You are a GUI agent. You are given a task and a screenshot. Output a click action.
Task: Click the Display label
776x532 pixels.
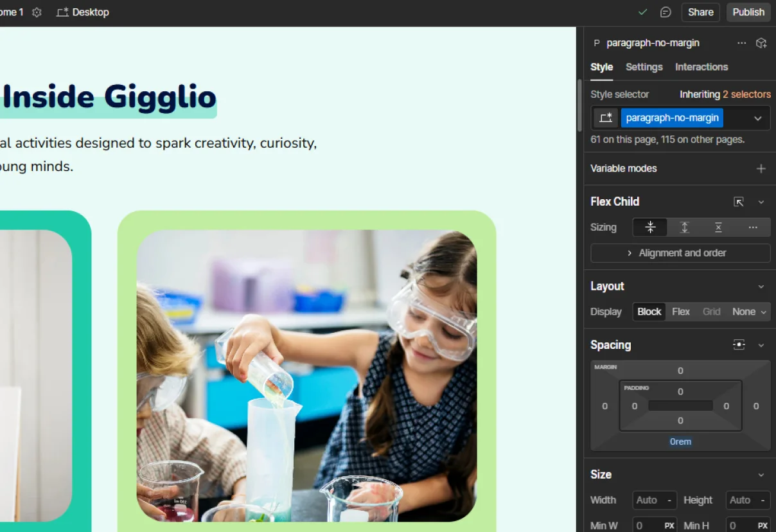point(606,312)
